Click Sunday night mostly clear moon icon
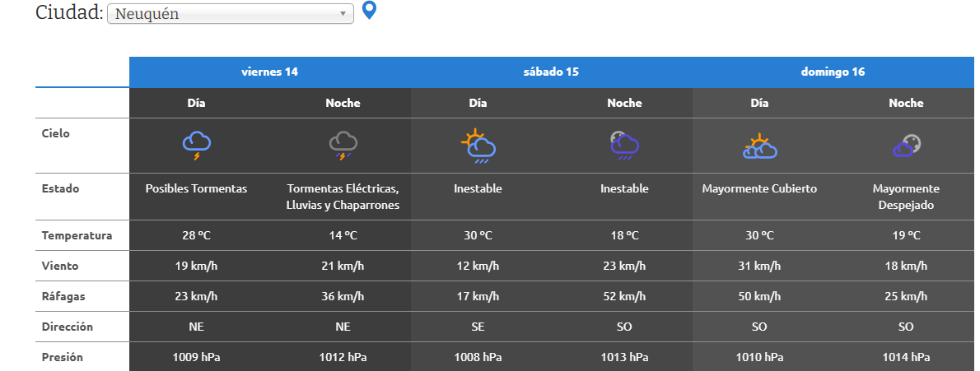Viewport: 980px width, 371px height. coord(906,145)
